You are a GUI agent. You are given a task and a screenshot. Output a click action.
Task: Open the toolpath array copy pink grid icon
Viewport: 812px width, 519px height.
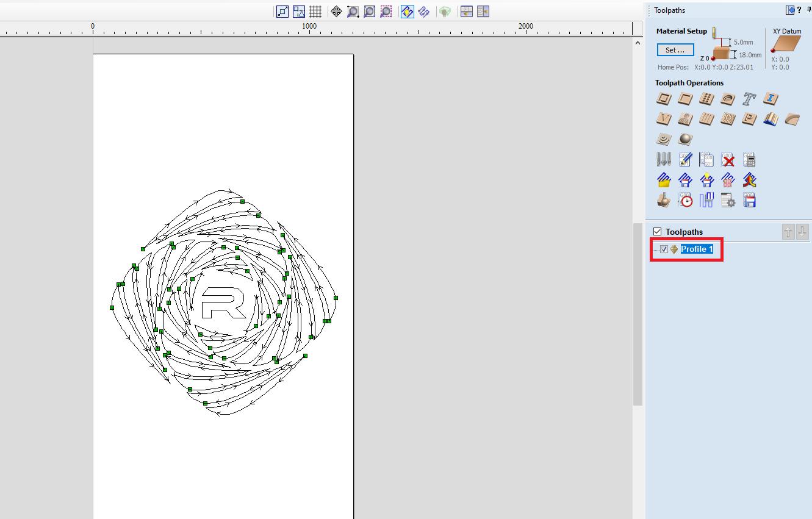[728, 180]
